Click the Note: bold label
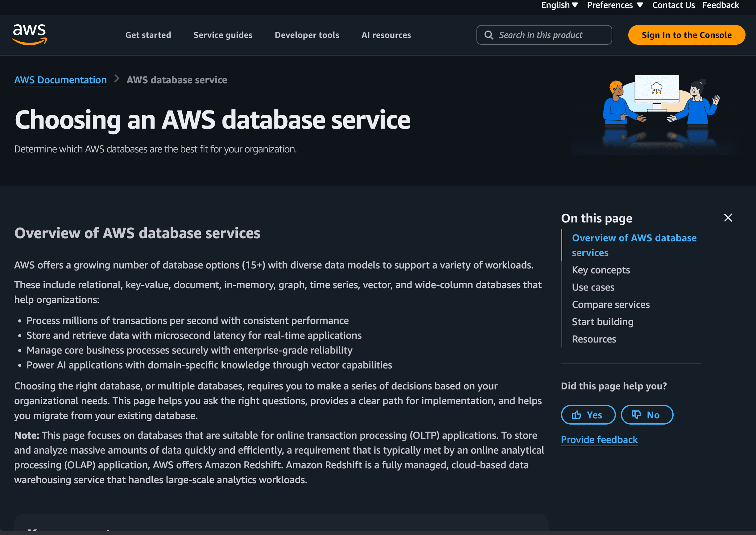756x535 pixels. [x=27, y=435]
